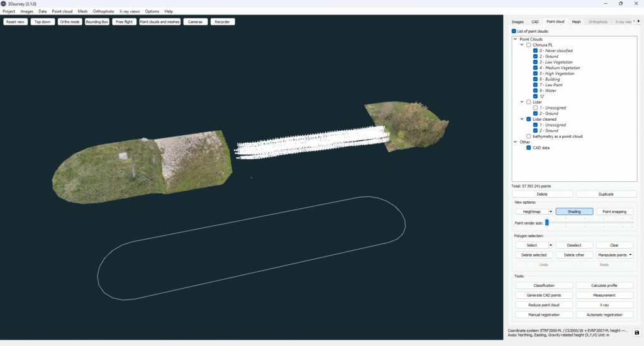Click the Reset view button
The width and height of the screenshot is (644, 346).
(x=15, y=22)
